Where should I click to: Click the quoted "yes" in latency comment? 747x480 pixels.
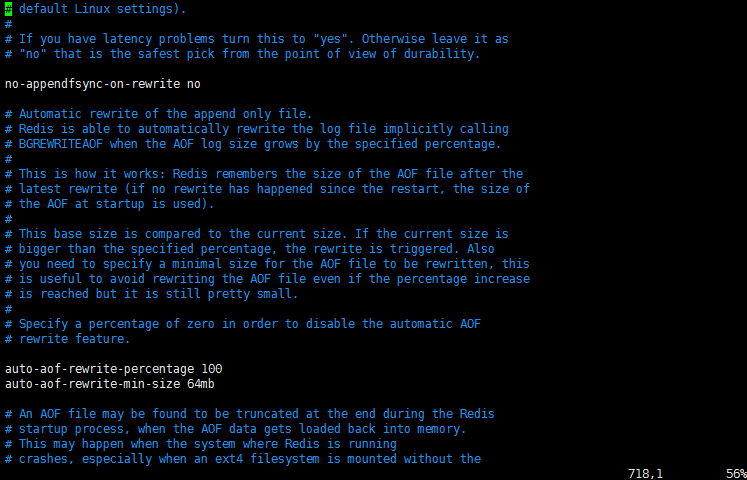point(337,39)
